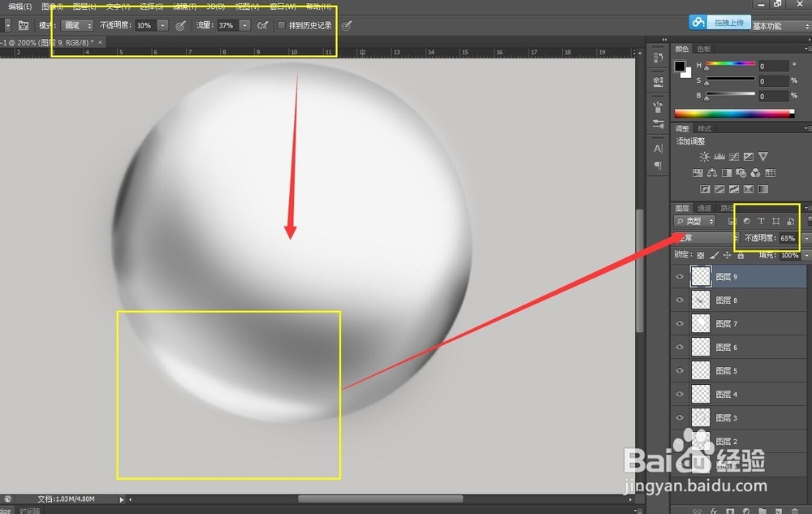Lock all on the layer (padlock icon)
Viewport: 812px width, 514px height.
[x=741, y=255]
